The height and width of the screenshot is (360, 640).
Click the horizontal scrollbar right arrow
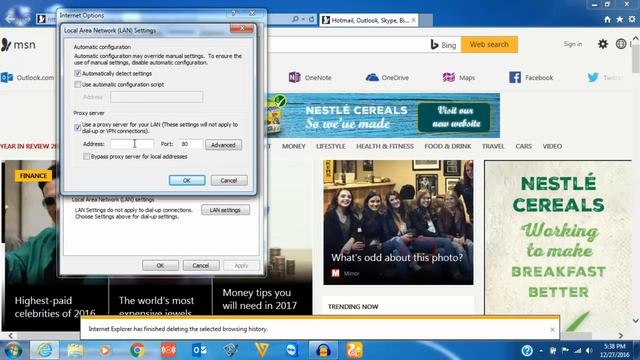pyautogui.click(x=621, y=336)
